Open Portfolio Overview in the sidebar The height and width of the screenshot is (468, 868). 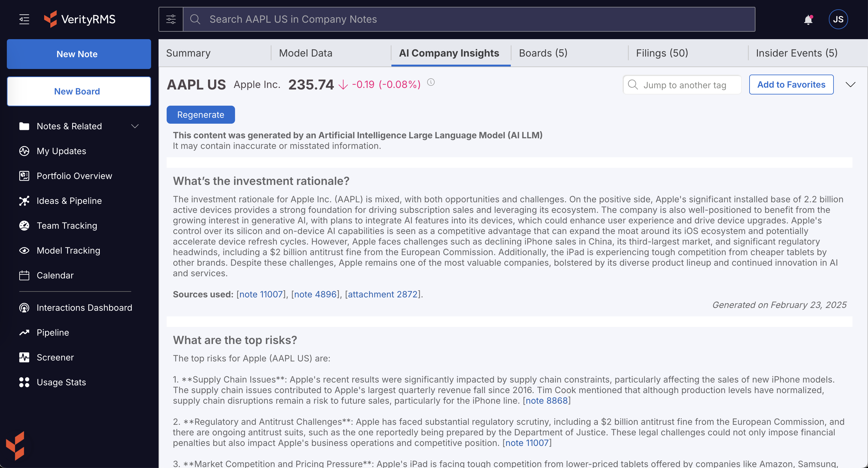[x=74, y=176]
